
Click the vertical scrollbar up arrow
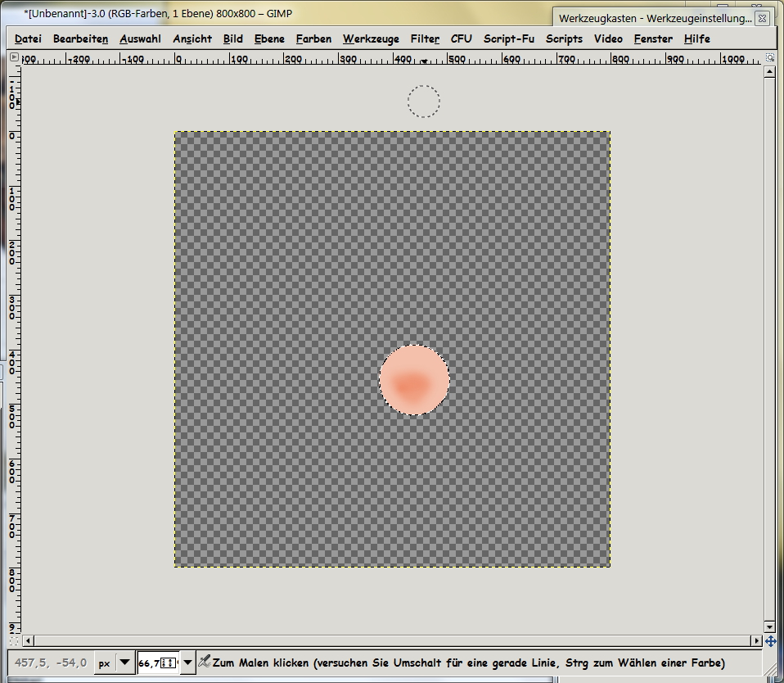tap(770, 72)
